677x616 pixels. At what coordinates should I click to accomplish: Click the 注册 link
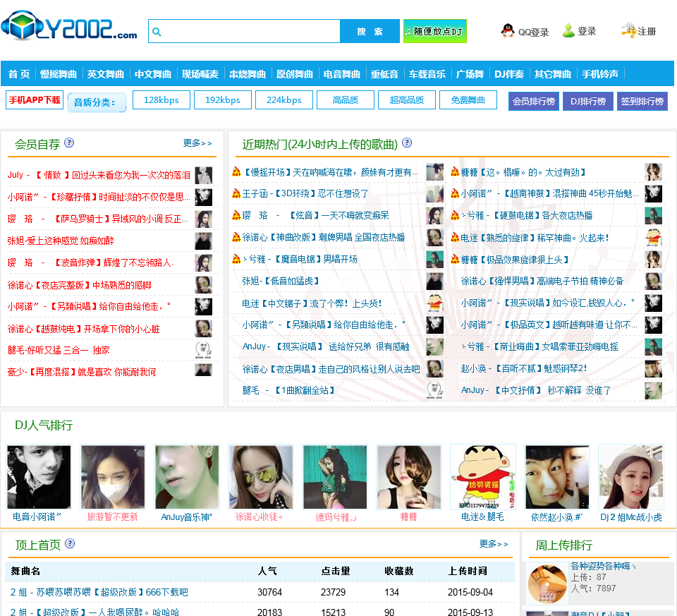647,32
